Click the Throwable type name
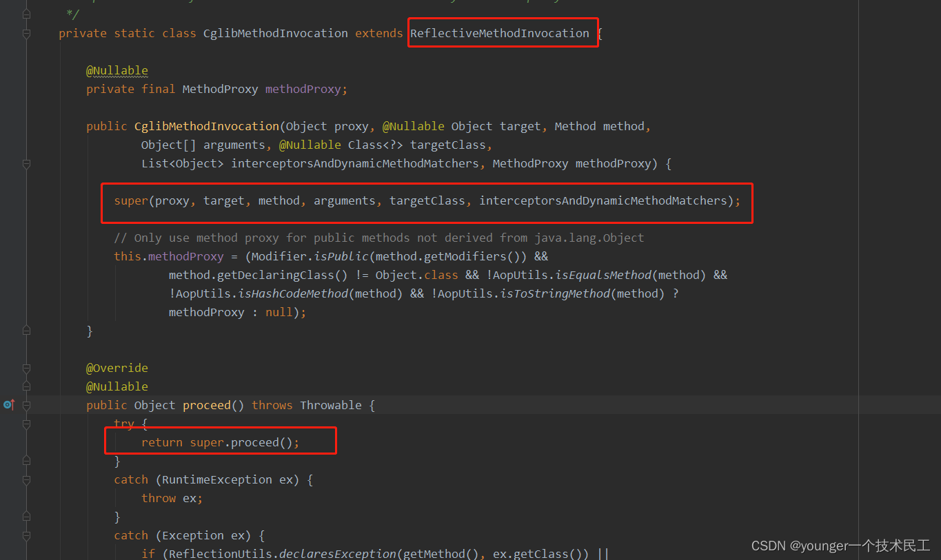This screenshot has width=941, height=560. tap(331, 405)
